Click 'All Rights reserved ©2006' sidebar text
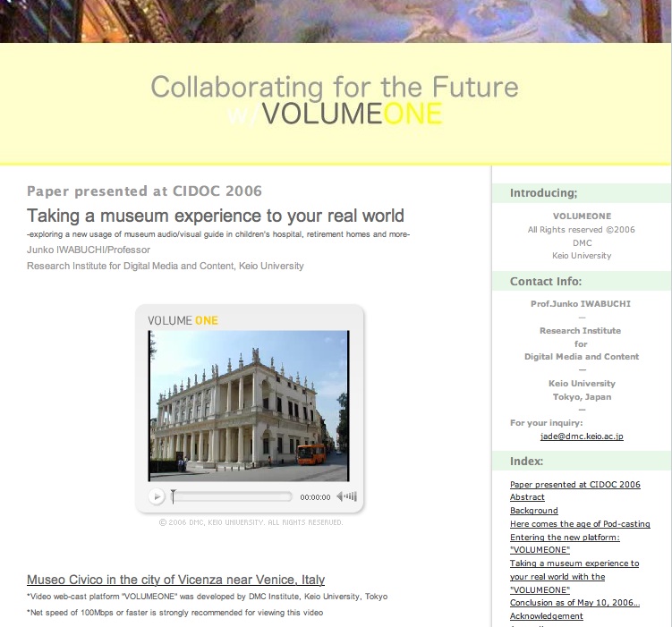The image size is (672, 627). coord(581,230)
